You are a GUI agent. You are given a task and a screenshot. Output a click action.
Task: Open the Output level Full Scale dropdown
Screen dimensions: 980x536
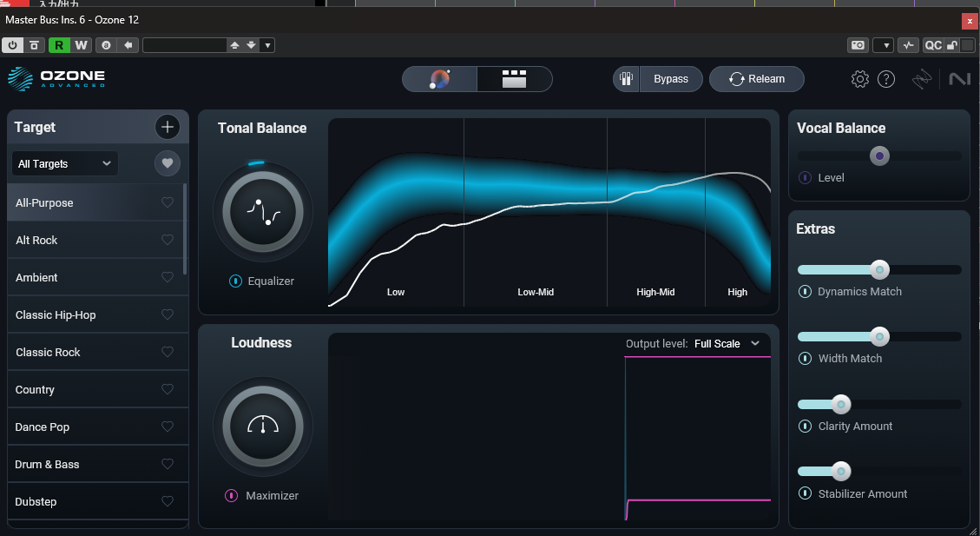click(x=727, y=343)
